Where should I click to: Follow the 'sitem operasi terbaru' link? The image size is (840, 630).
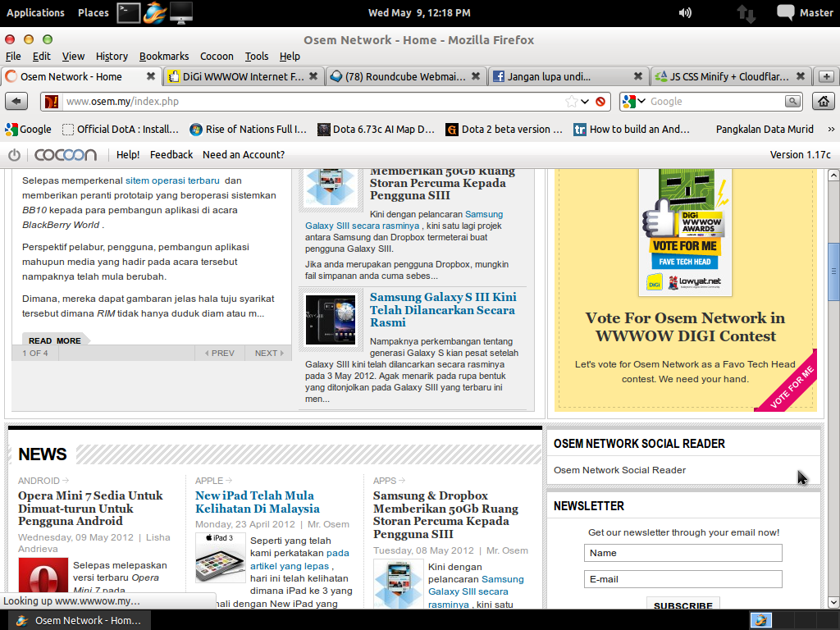pyautogui.click(x=172, y=180)
